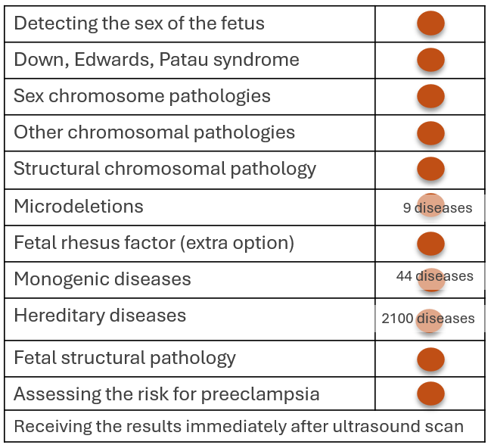Select the orange dot beside Down, Edwards, Patau syndrome
491x448 pixels.
(x=430, y=60)
